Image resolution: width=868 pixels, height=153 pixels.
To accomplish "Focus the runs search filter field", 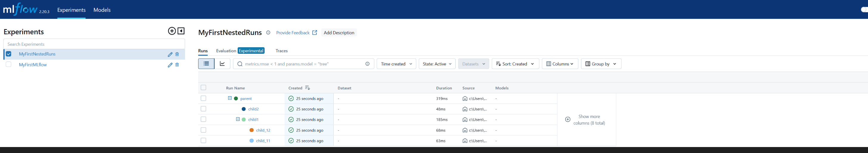I will click(303, 64).
